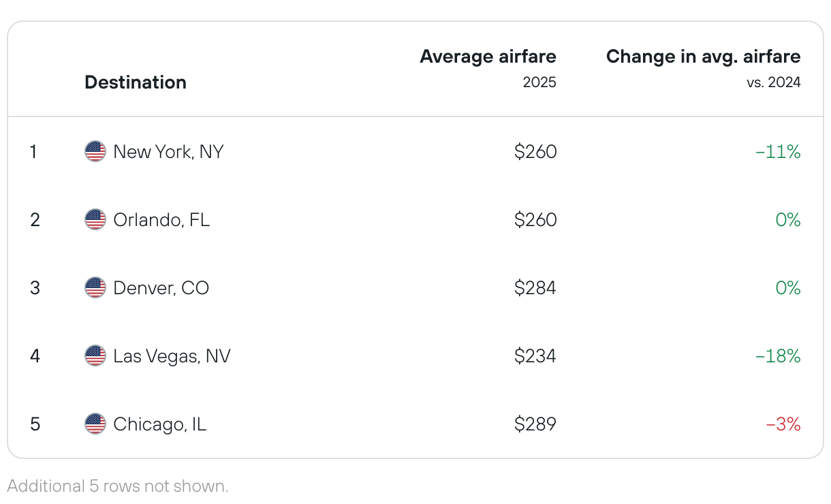Click the US flag icon beside Las Vegas
831x504 pixels.
coord(95,356)
